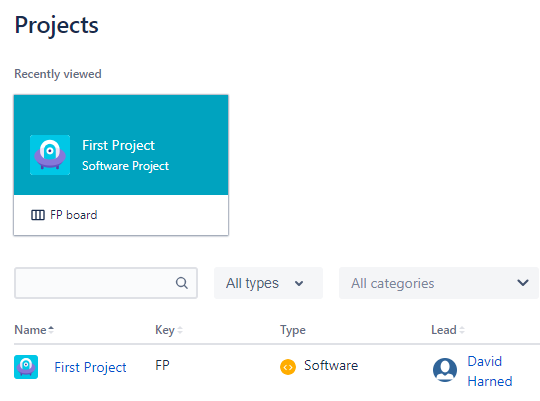
Task: Sort projects with Name column arrows
Action: click(x=51, y=330)
